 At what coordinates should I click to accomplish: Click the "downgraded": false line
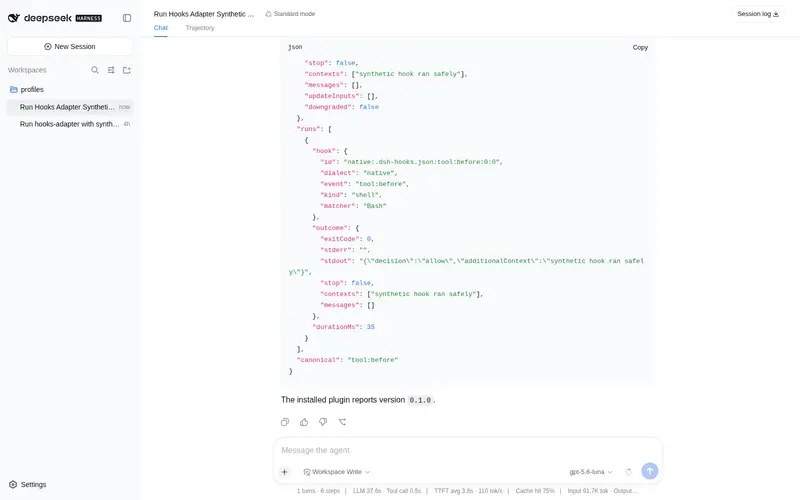pos(341,107)
